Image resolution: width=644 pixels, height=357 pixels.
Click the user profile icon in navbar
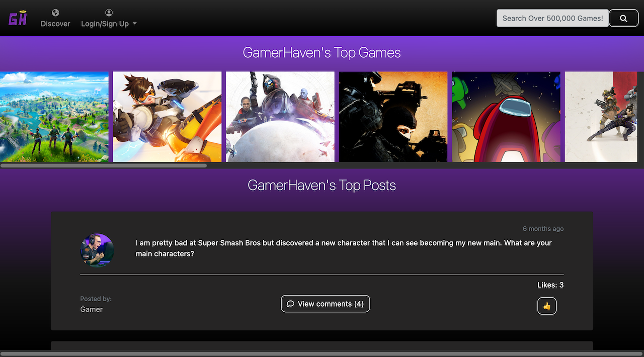[x=109, y=13]
